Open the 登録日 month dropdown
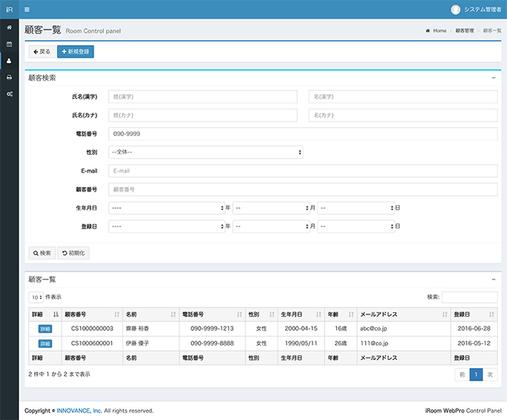Screen dimensions: 507x420 coord(271,226)
